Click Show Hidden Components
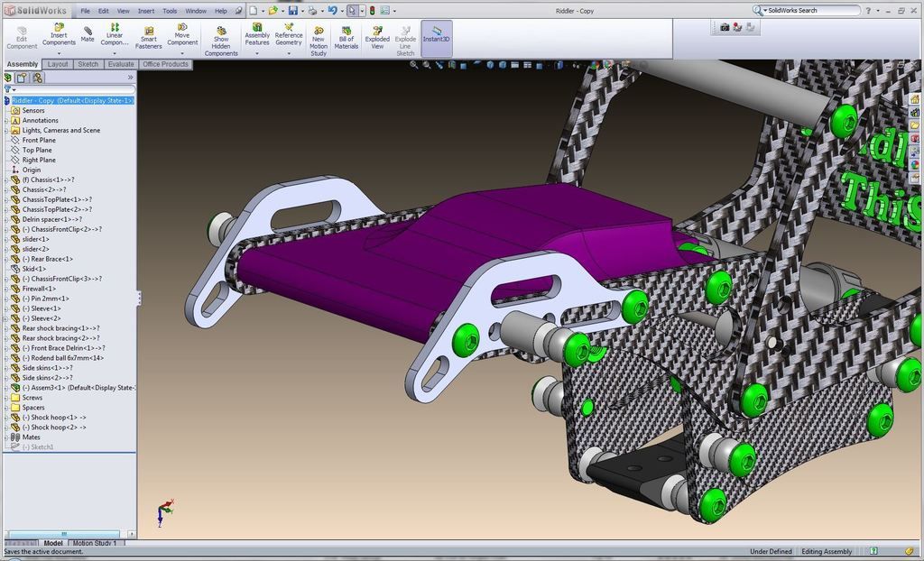Screen dimensions: 924x561 point(221,41)
